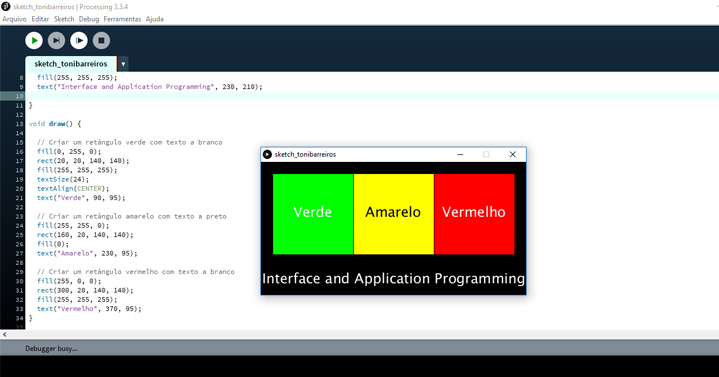Open the Sketch menu
Viewport: 719px width, 377px height.
[64, 19]
